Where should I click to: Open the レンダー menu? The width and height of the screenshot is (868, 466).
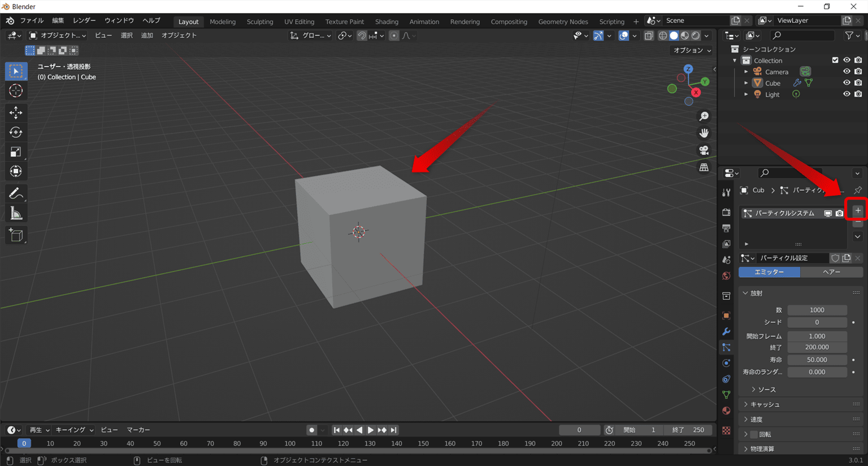(x=84, y=20)
